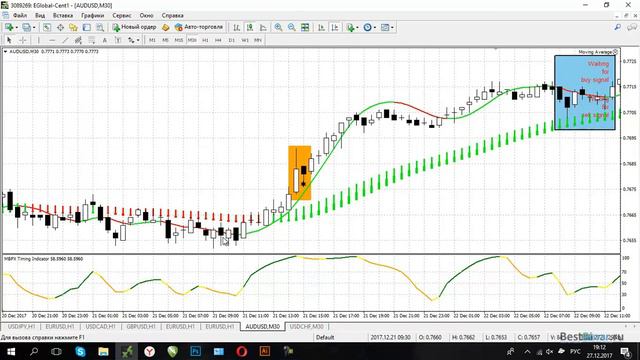Select the Text tool
Viewport: 640px width, 360px height.
[105, 40]
